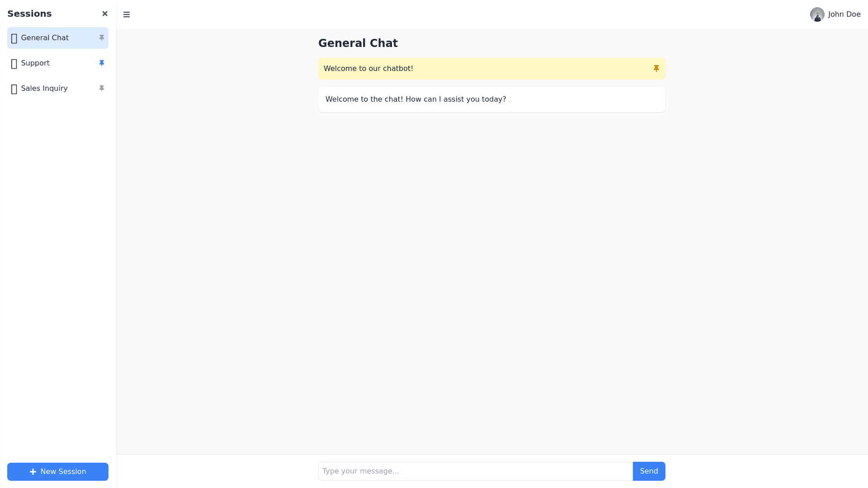The image size is (868, 488).
Task: Select the Sales Inquiry session
Action: click(44, 89)
